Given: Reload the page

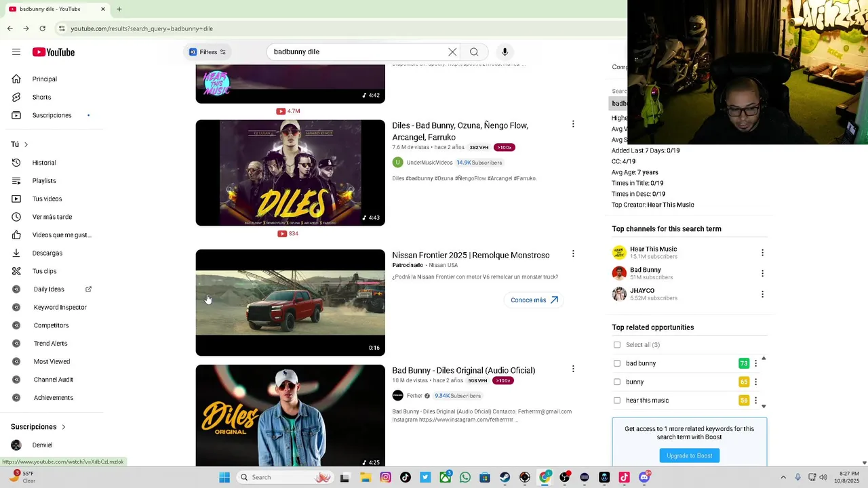Looking at the screenshot, I should click(x=42, y=28).
